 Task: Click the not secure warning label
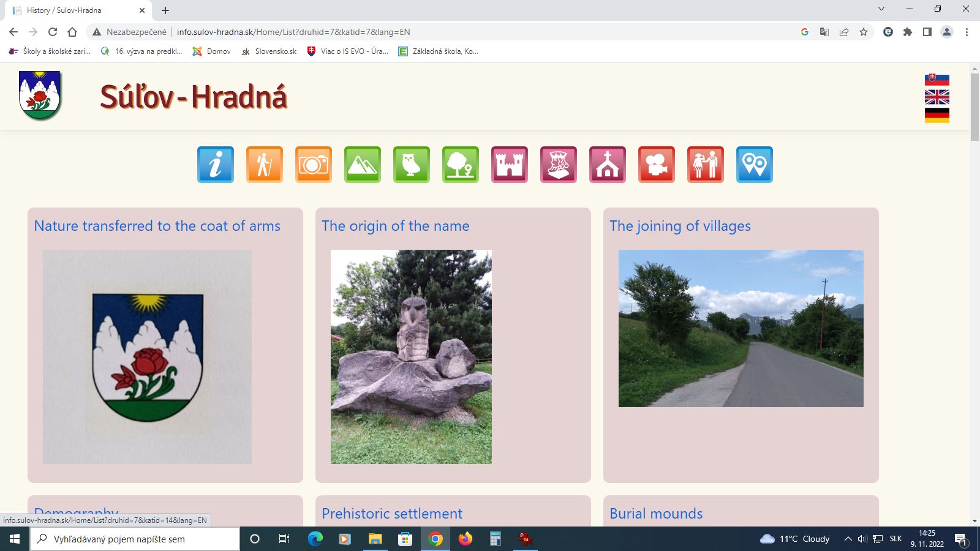(129, 32)
